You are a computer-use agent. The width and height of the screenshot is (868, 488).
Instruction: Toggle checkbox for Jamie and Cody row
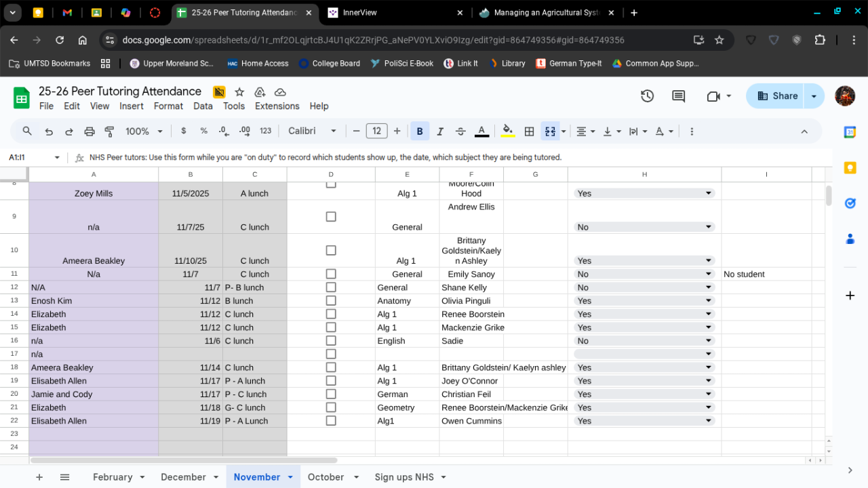click(x=331, y=394)
